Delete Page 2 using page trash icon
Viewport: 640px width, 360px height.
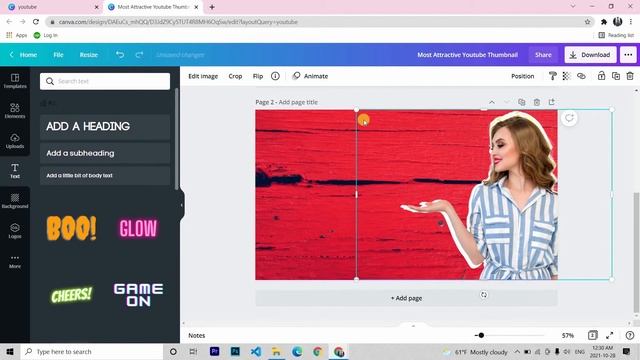click(537, 102)
